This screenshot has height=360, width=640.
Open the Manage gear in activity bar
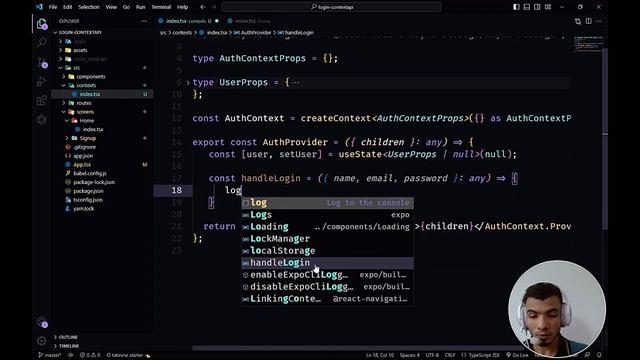tap(42, 340)
